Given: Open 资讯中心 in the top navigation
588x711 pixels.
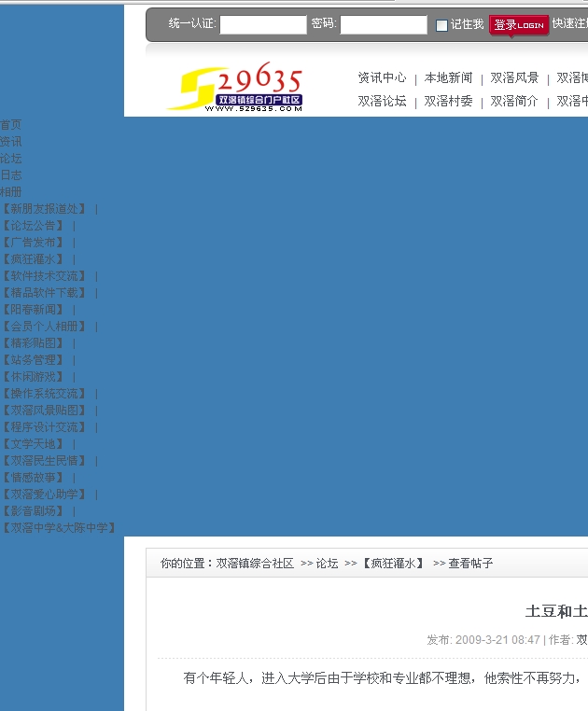Looking at the screenshot, I should (x=382, y=77).
